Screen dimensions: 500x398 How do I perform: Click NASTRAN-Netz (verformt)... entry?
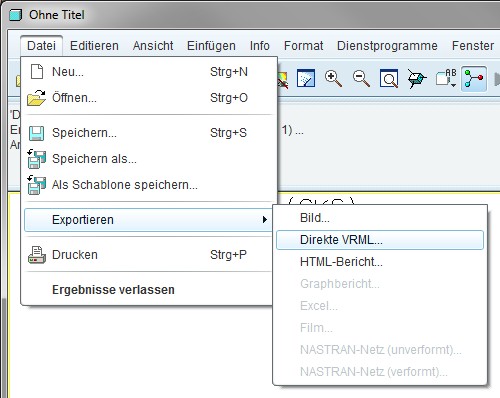tap(380, 372)
